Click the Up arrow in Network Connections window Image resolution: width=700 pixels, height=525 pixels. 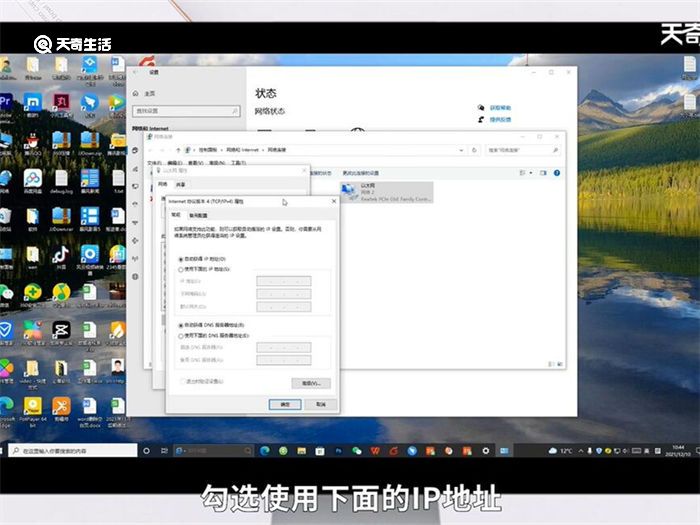pos(178,150)
